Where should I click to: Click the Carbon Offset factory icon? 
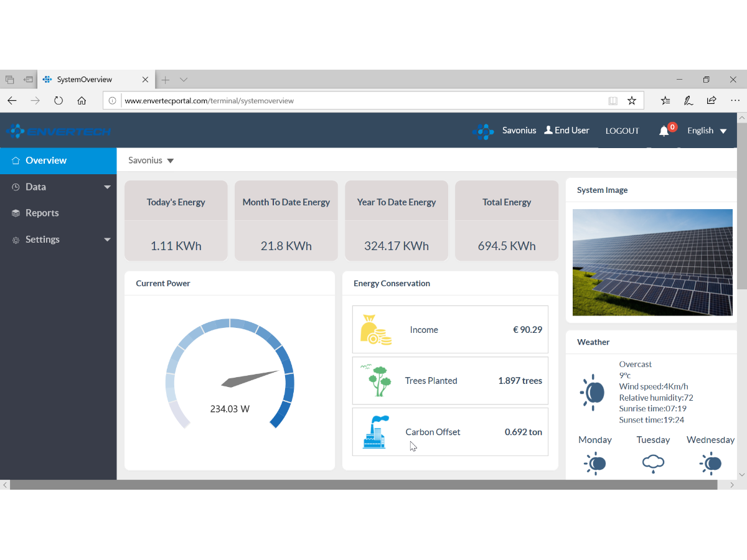(x=376, y=432)
